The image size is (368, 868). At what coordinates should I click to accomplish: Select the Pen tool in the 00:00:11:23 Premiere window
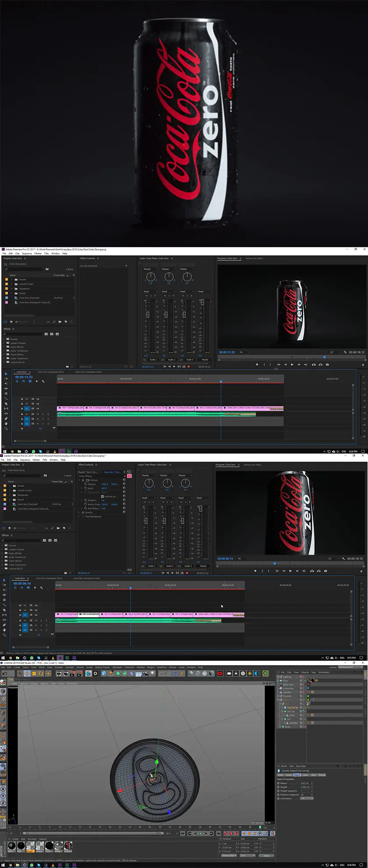[6, 418]
